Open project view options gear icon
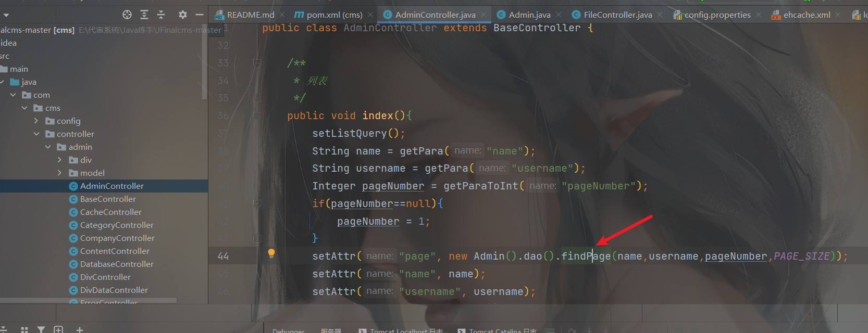 pos(182,15)
